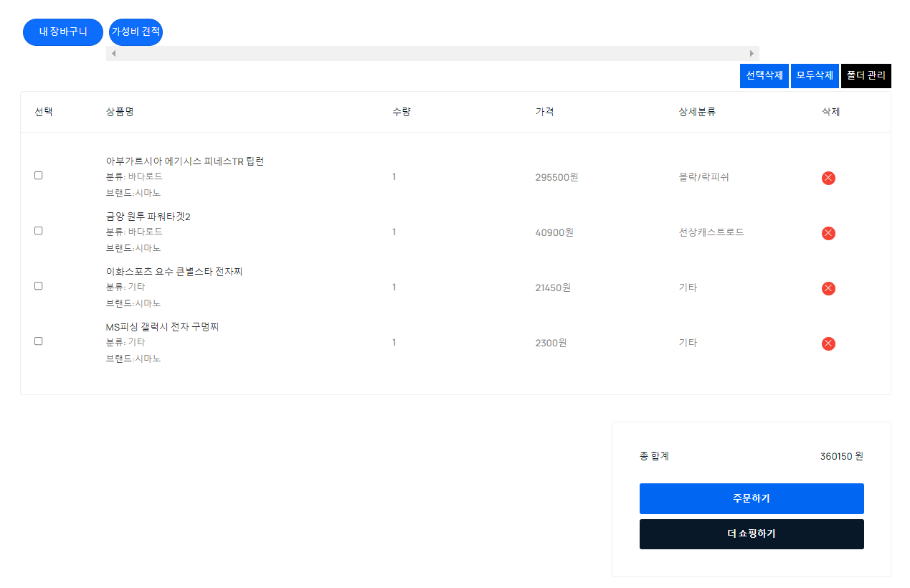910x588 pixels.
Task: Open 폴더 관리 folder management
Action: point(866,76)
